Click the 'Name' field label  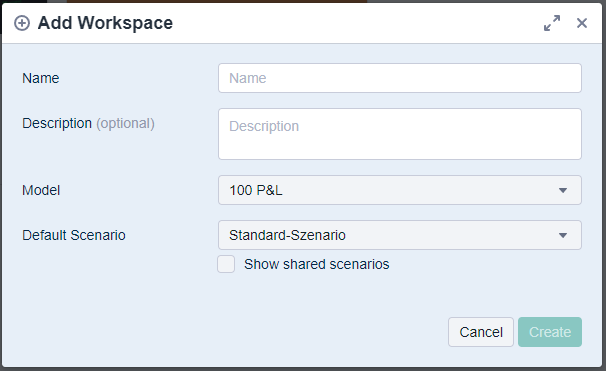point(41,78)
